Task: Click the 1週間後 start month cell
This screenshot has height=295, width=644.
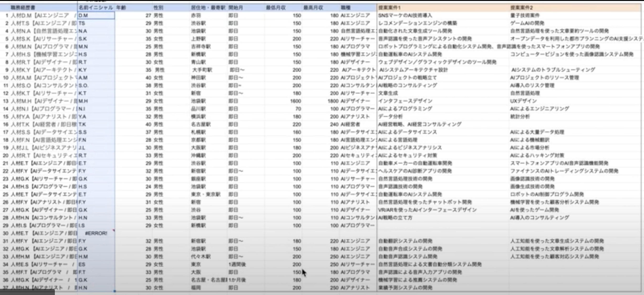Action: click(x=237, y=264)
